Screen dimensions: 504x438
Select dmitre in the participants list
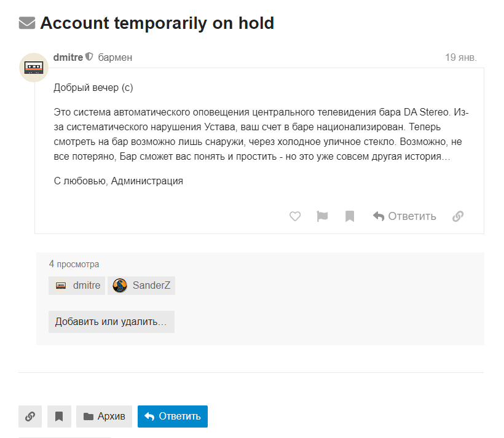pos(77,286)
